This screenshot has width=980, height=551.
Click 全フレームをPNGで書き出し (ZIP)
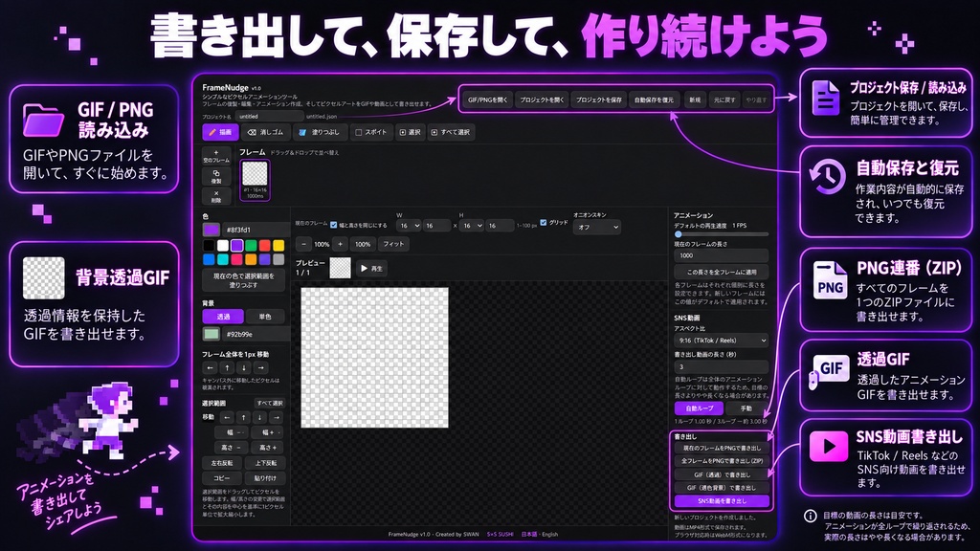[722, 461]
